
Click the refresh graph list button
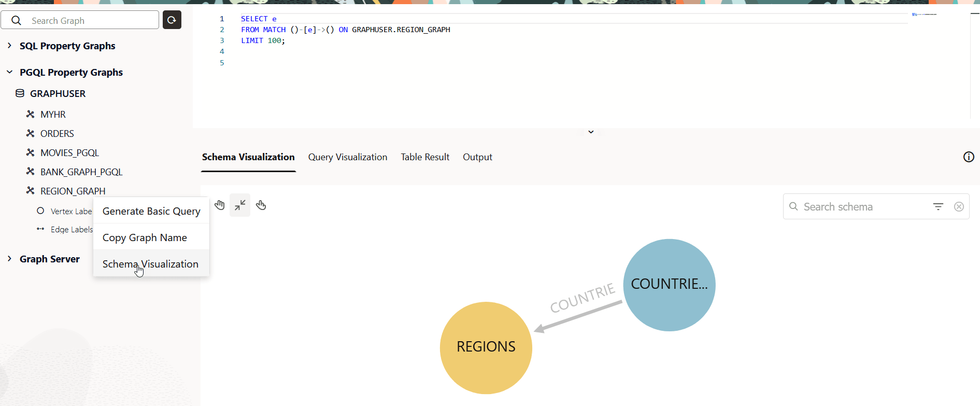click(x=172, y=20)
